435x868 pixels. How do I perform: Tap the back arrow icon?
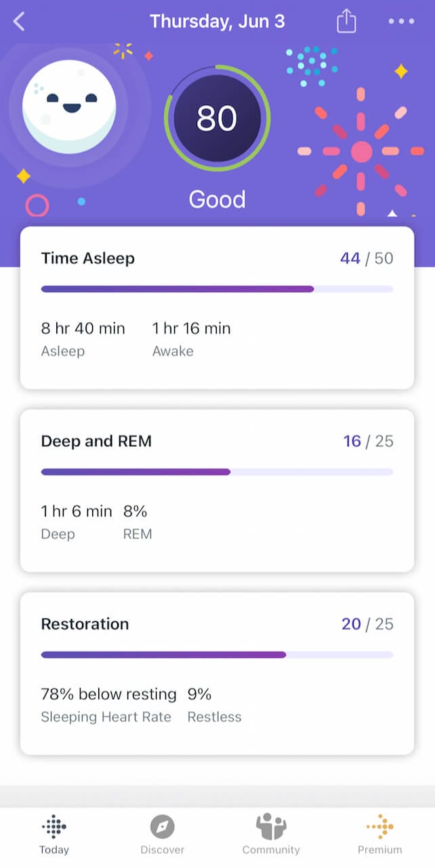click(x=19, y=22)
